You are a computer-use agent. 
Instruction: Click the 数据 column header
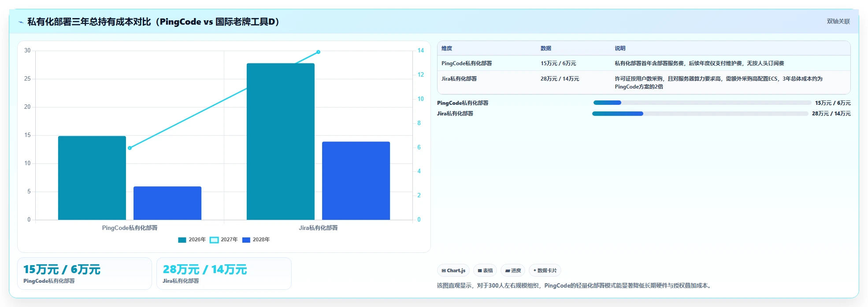tap(546, 48)
